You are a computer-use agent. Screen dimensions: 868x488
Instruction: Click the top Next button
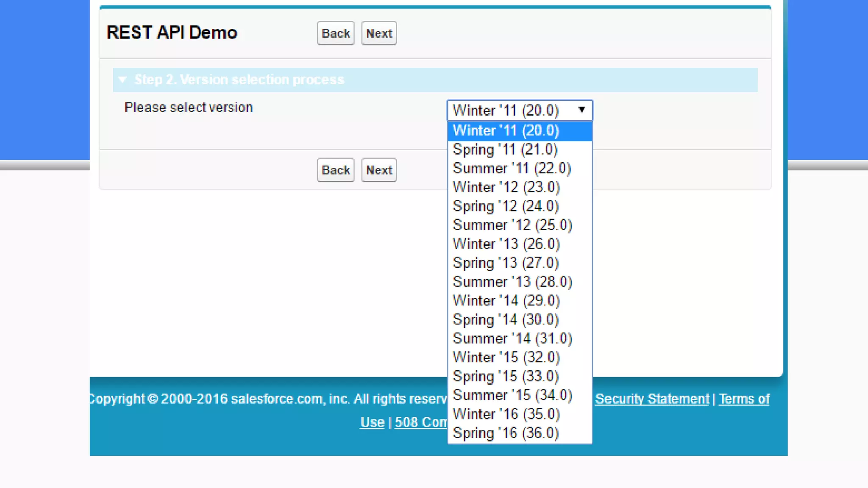379,33
